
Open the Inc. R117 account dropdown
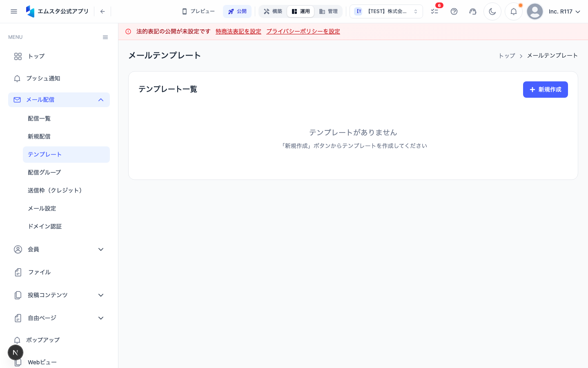click(x=564, y=11)
